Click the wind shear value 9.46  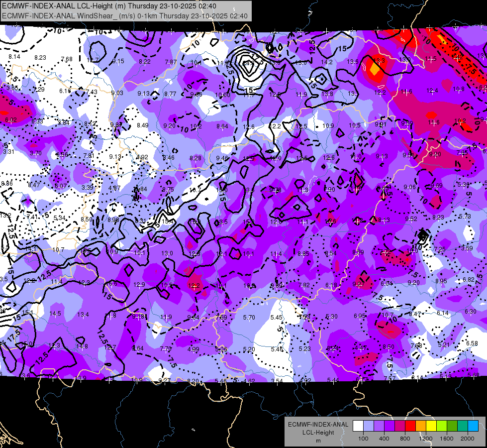tap(222, 158)
